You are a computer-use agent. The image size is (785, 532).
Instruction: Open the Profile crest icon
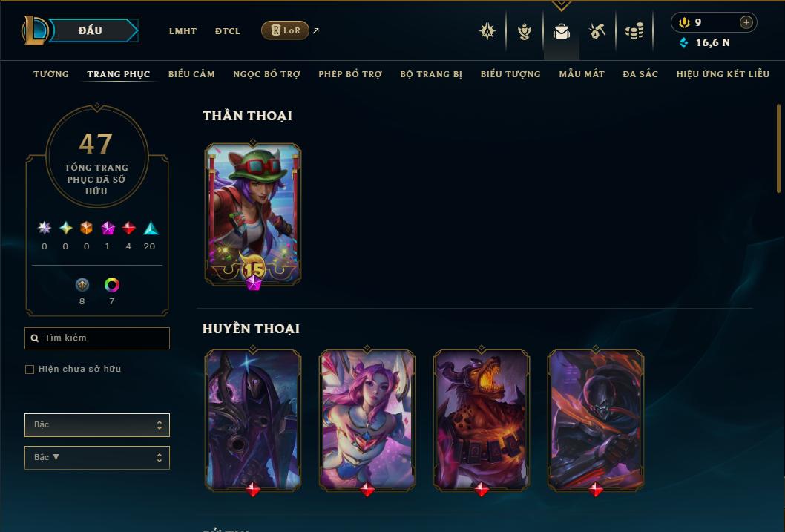coord(487,31)
